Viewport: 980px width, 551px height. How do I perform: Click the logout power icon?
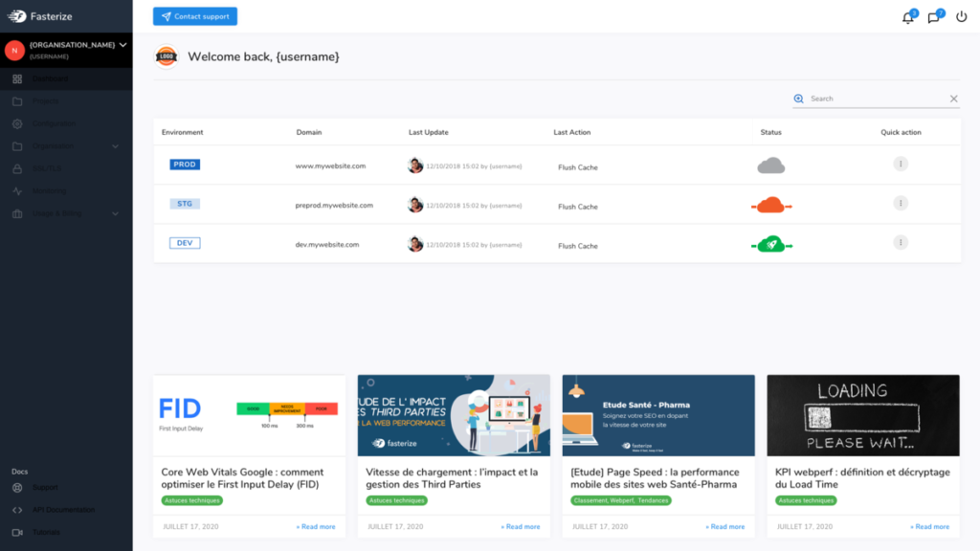961,16
